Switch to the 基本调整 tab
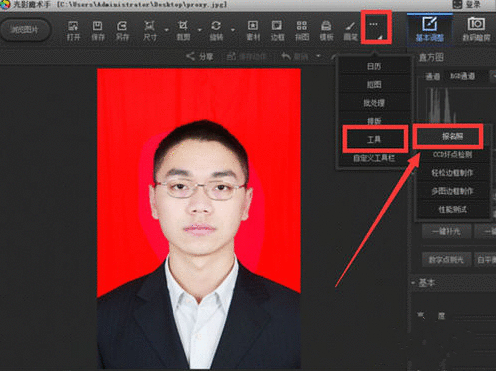This screenshot has height=371, width=496. (x=429, y=29)
